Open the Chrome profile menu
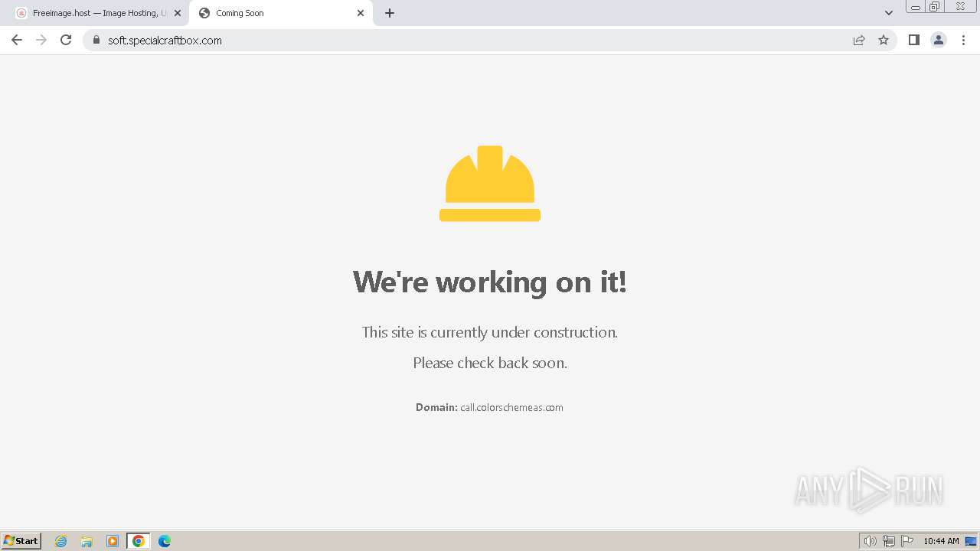The image size is (980, 551). click(939, 40)
